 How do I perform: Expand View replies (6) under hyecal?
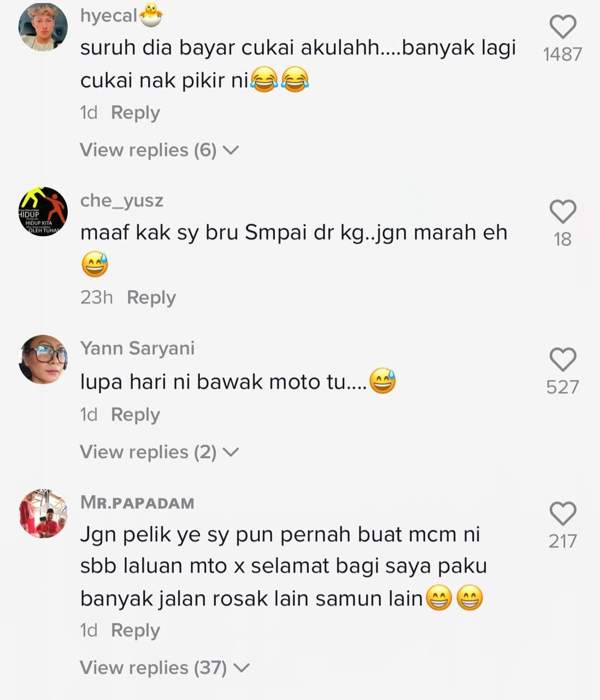point(159,150)
